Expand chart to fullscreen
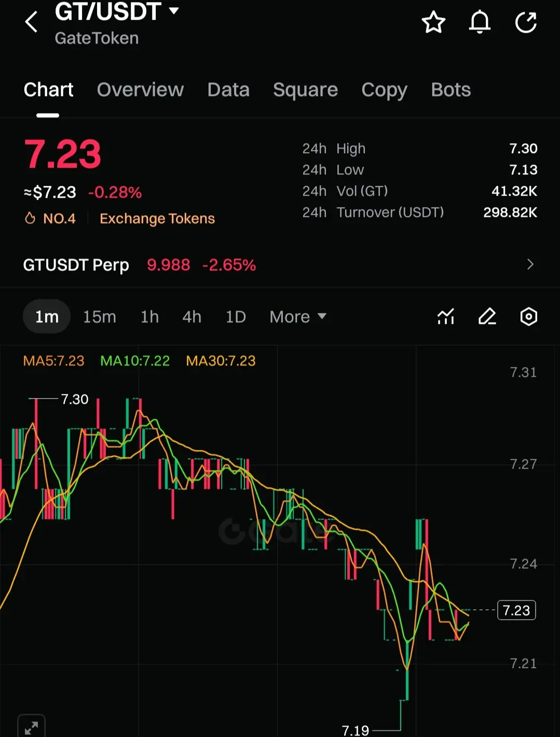Screen dimensions: 560x737 click(x=31, y=727)
